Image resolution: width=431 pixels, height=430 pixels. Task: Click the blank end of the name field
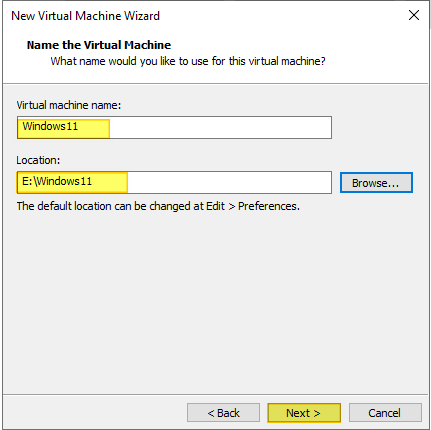tap(220, 127)
